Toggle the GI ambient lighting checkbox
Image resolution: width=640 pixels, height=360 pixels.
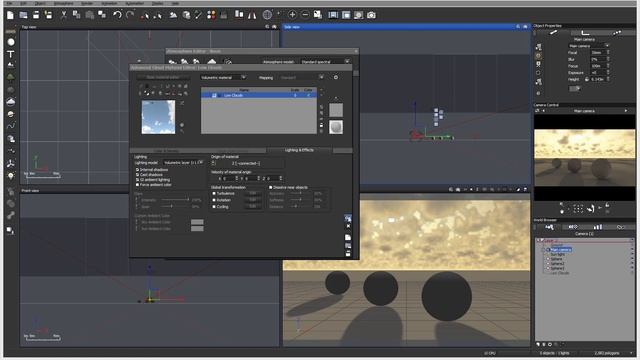[137, 180]
